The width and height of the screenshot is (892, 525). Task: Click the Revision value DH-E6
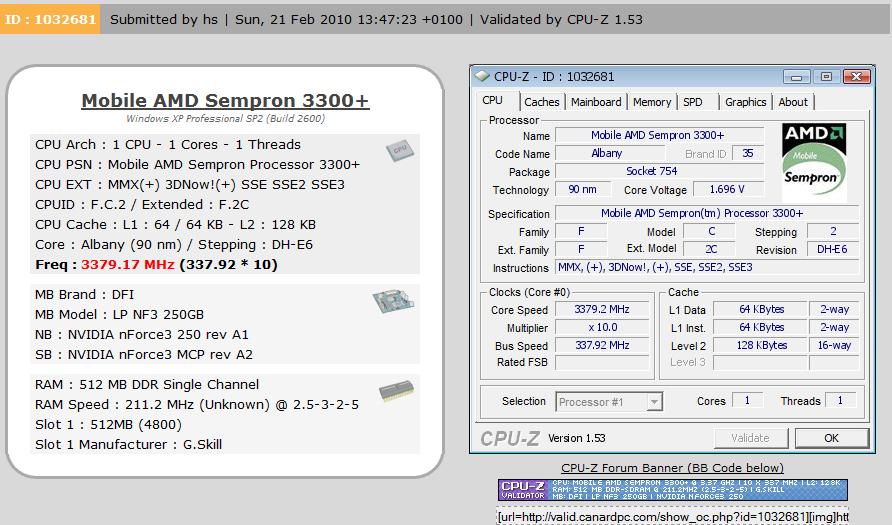coord(832,249)
